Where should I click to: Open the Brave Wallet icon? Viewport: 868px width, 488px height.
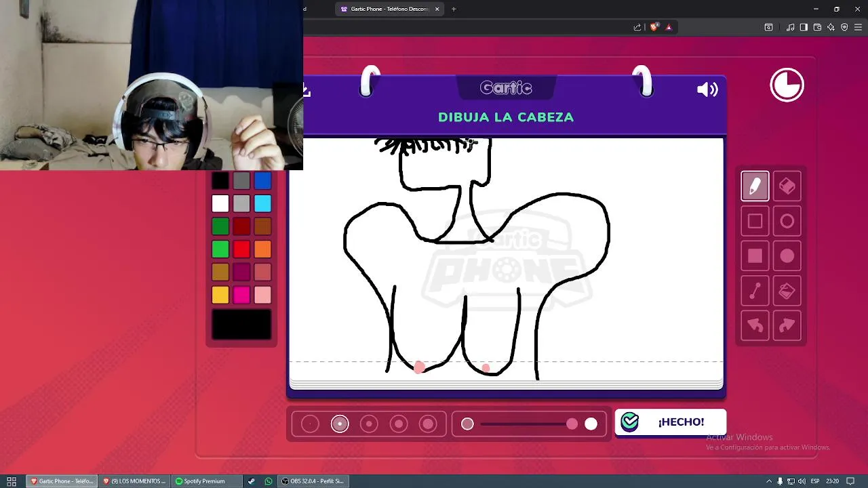pos(817,27)
